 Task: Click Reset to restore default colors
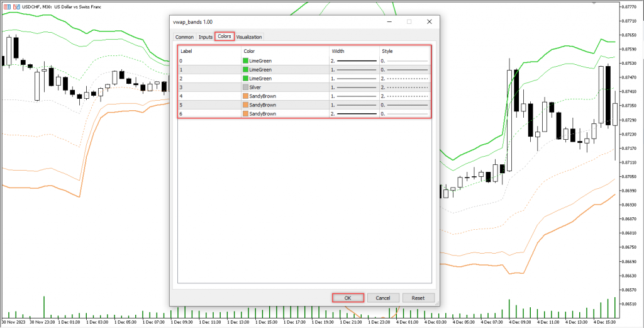(x=418, y=298)
